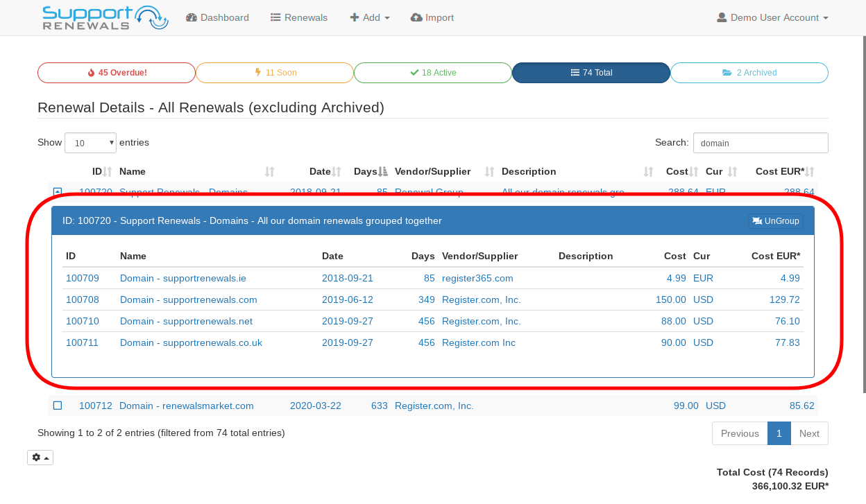Open the Import page
The width and height of the screenshot is (866, 504).
pyautogui.click(x=432, y=17)
